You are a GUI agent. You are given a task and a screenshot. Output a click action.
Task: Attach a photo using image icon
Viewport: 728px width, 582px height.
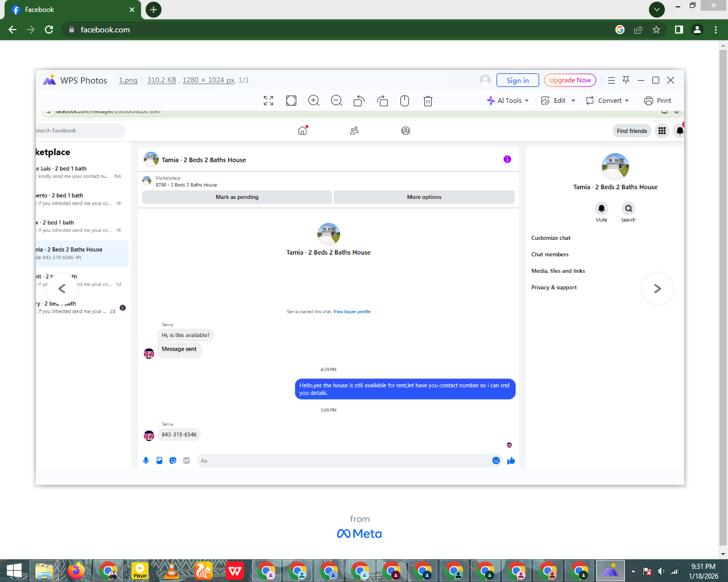tap(160, 460)
